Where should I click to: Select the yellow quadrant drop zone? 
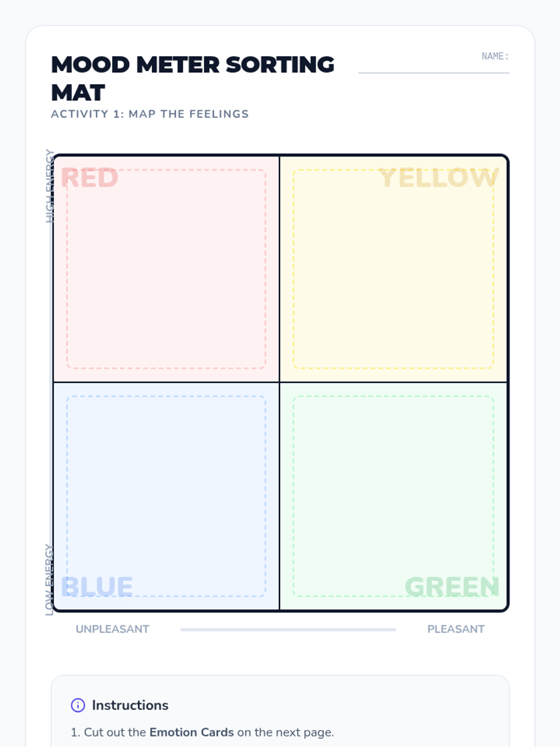[x=393, y=269]
